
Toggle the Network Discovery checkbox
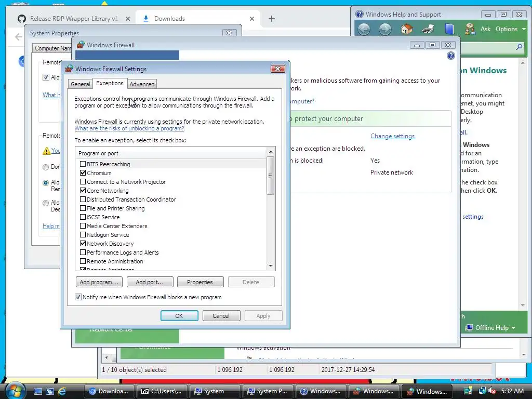83,243
